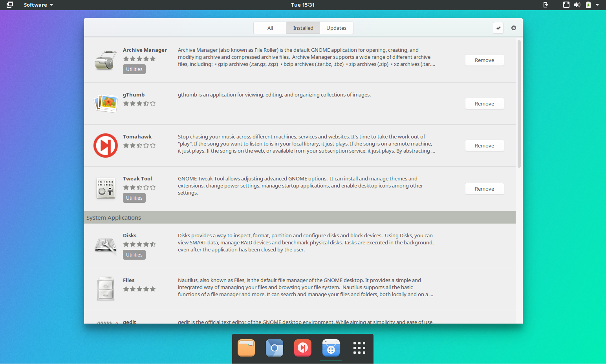Click the Disks app icon
The height and width of the screenshot is (364, 606).
(106, 246)
